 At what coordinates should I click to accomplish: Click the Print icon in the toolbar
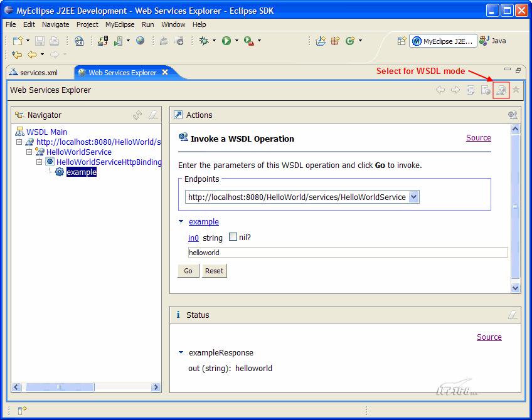[53, 40]
